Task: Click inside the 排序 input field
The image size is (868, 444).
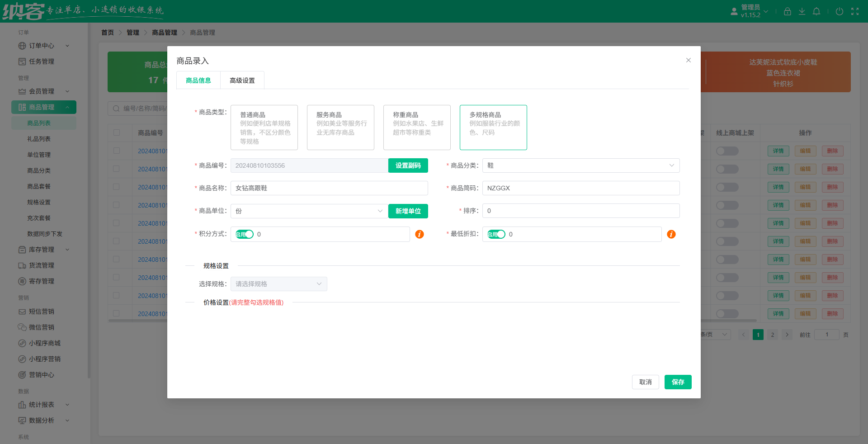Action: point(580,211)
